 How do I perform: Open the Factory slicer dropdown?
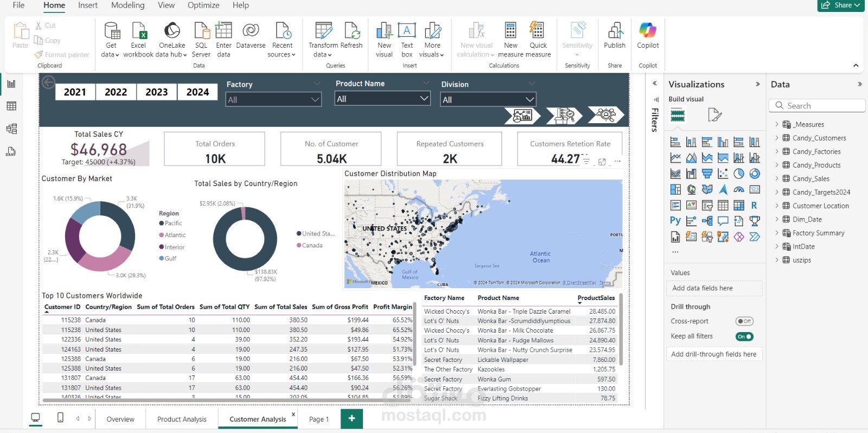(273, 100)
